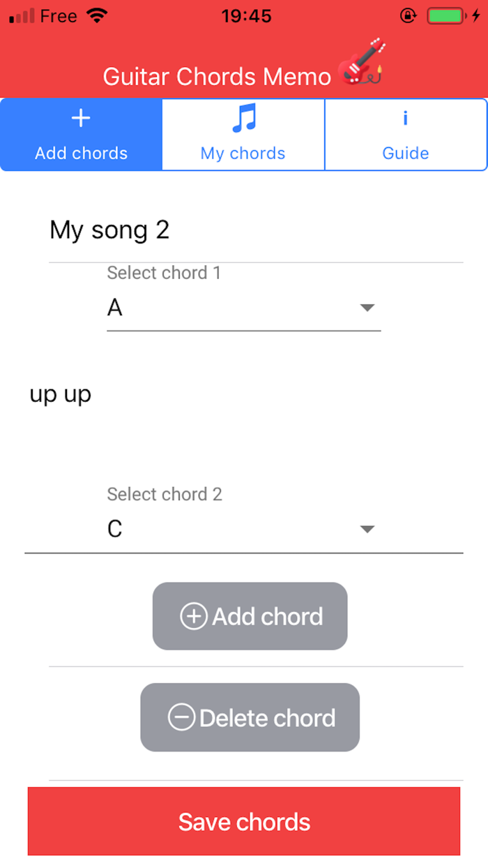Select the Add chords tab

tap(80, 134)
